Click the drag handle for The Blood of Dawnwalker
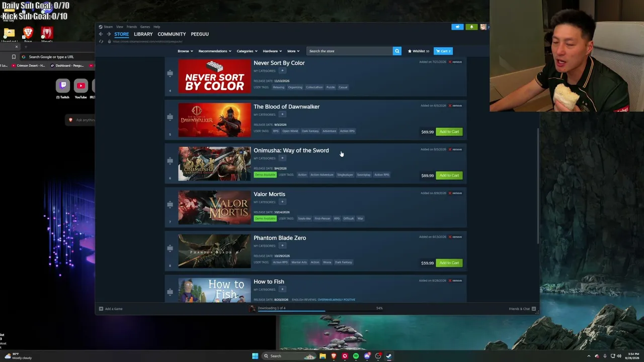The height and width of the screenshot is (362, 644). click(x=170, y=117)
